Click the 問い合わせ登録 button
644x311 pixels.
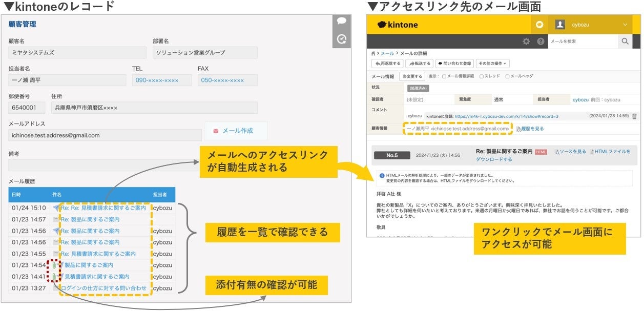pyautogui.click(x=454, y=64)
